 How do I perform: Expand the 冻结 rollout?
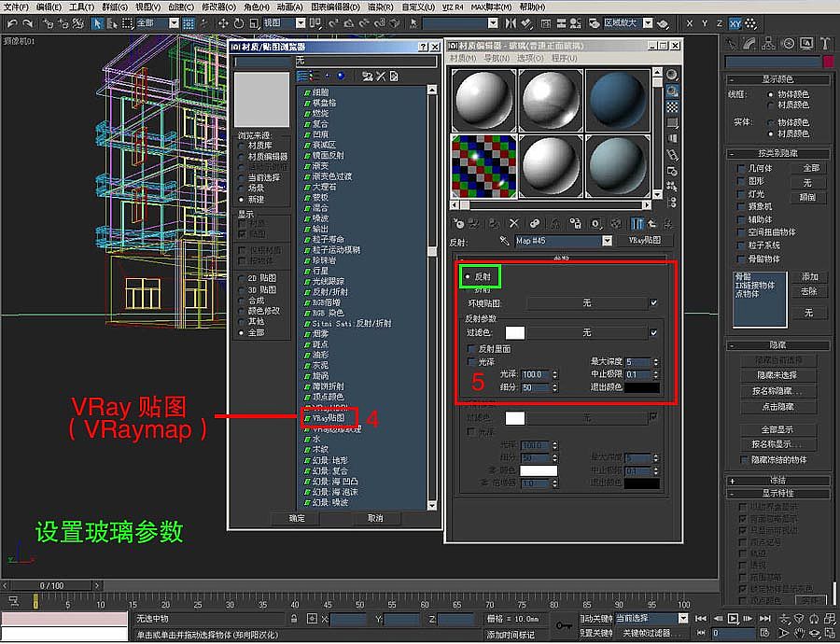coord(777,480)
